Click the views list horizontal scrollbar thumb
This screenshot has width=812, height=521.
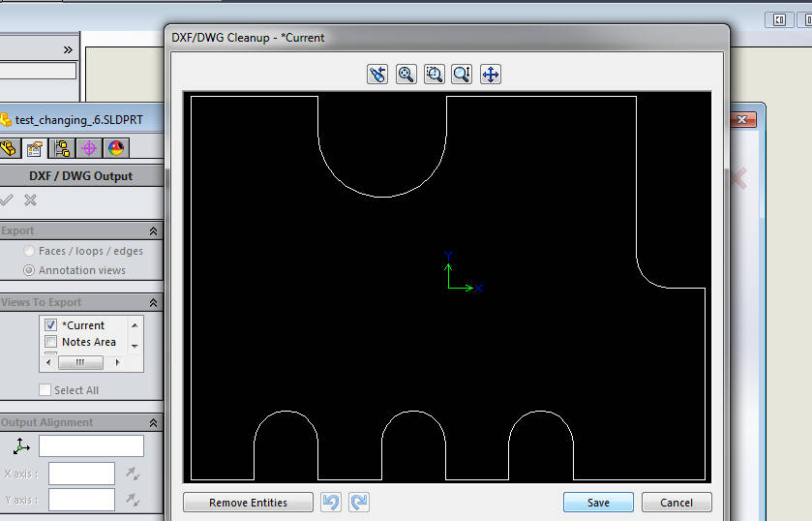pyautogui.click(x=80, y=362)
